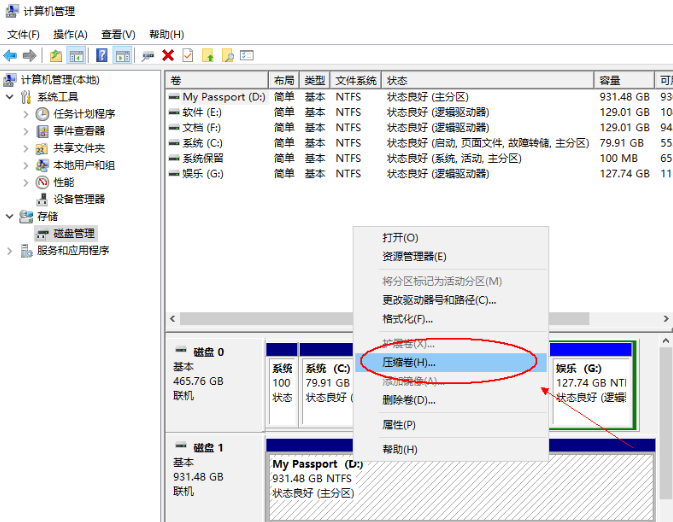The height and width of the screenshot is (522, 673).
Task: Click the show/hide console tree icon
Action: coord(76,56)
